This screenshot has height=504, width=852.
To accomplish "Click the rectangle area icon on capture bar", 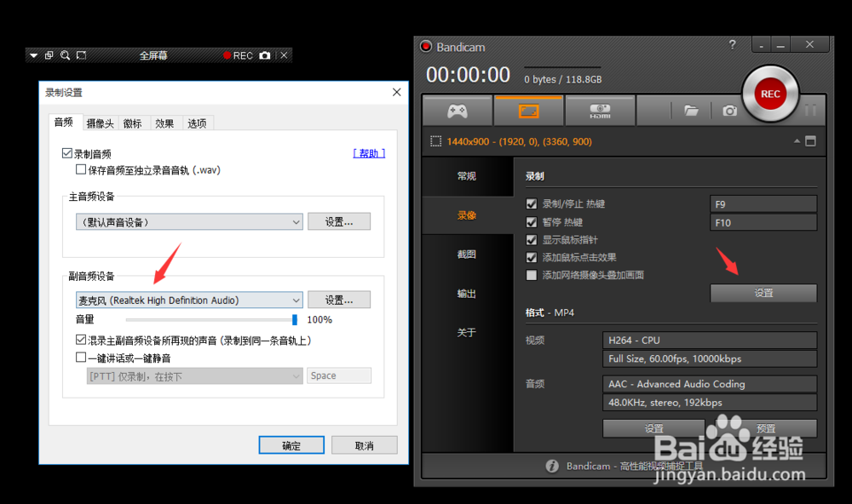I will click(x=82, y=55).
